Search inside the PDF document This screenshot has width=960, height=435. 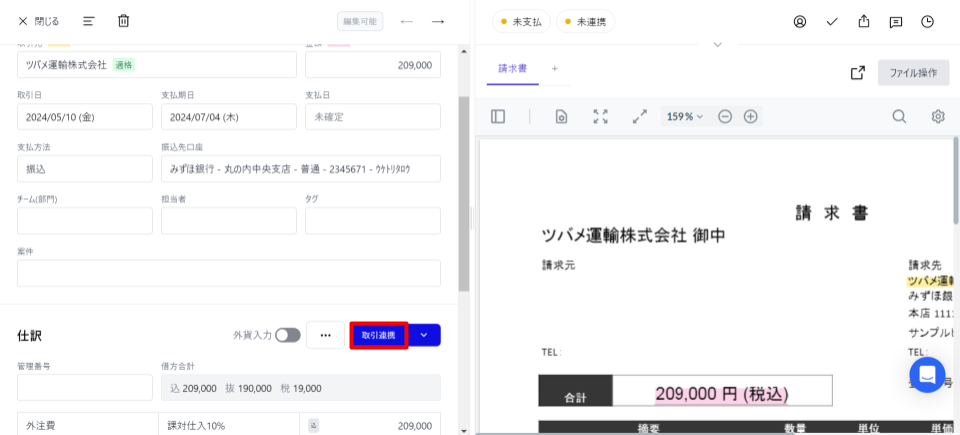pos(899,116)
